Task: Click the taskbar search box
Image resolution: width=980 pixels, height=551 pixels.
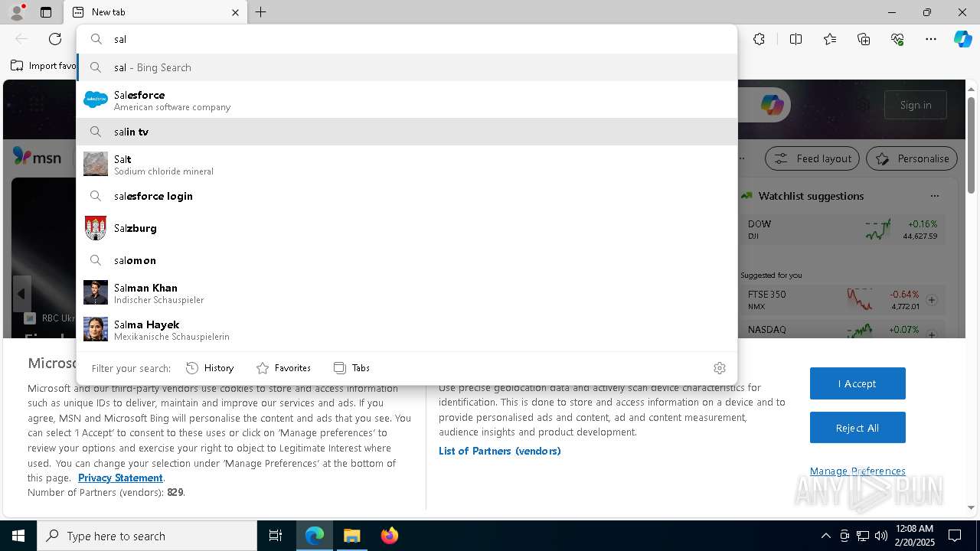Action: (147, 536)
